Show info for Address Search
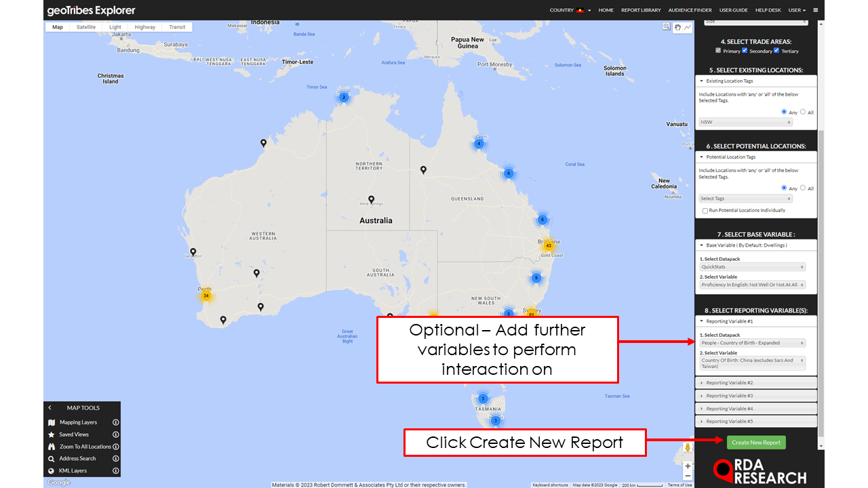The width and height of the screenshot is (868, 488). pos(115,459)
